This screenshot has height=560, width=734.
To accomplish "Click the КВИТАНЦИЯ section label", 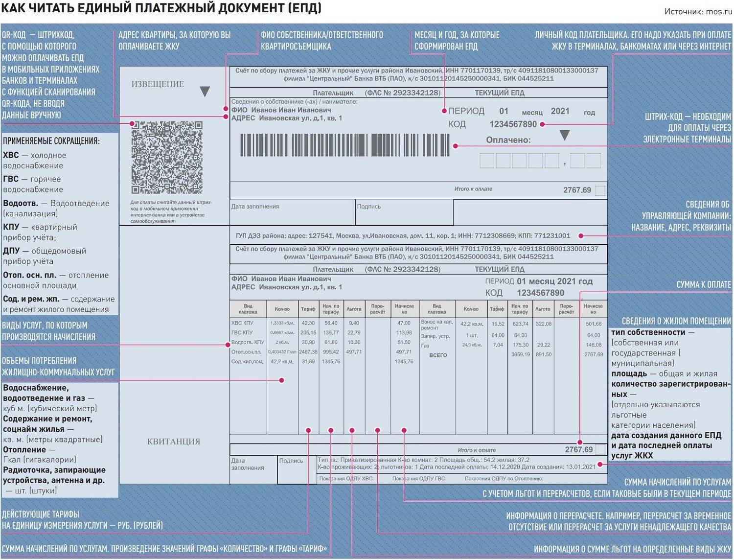I will 174,442.
